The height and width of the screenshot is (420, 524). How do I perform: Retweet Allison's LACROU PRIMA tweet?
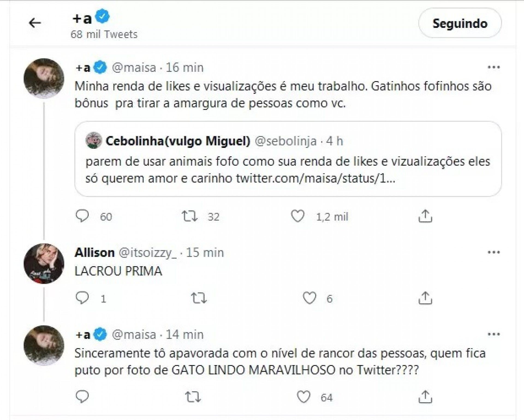point(199,298)
